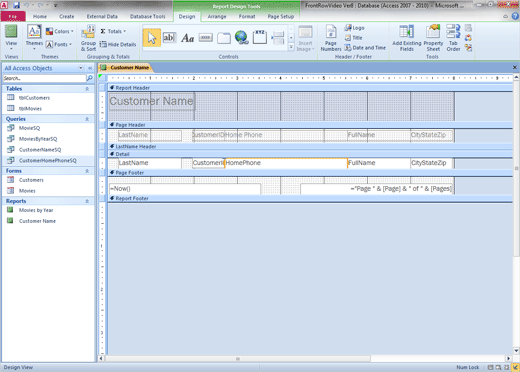Viewport: 520px width, 372px height.
Task: Switch to the Home ribbon tab
Action: coord(40,16)
